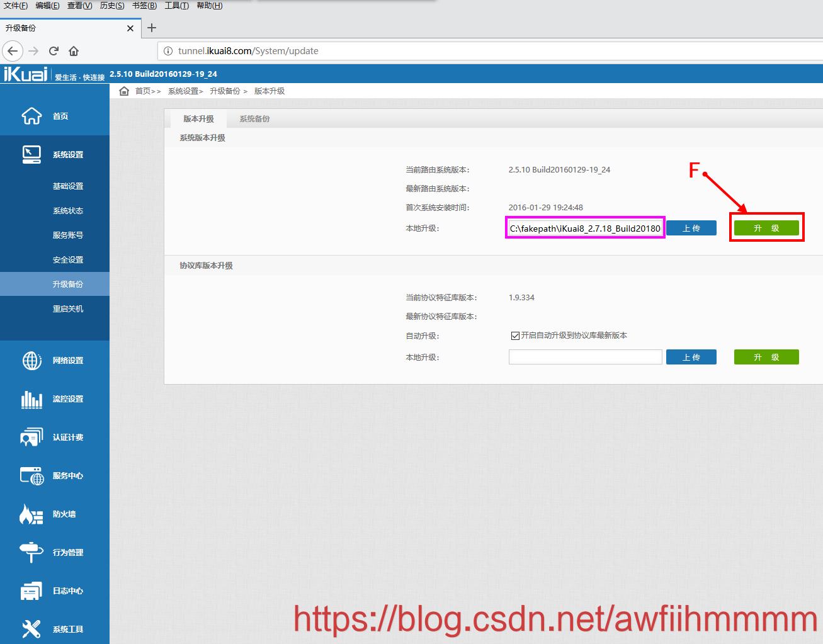Open the 书签(B) menu
The image size is (823, 644).
pyautogui.click(x=144, y=6)
